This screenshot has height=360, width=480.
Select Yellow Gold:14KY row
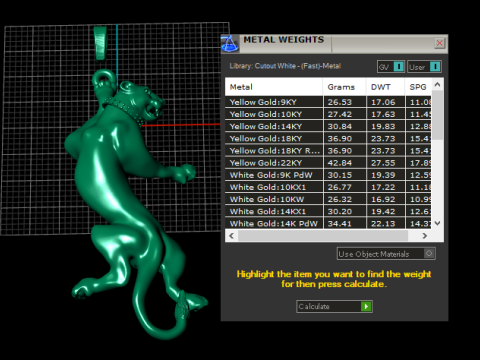click(328, 126)
